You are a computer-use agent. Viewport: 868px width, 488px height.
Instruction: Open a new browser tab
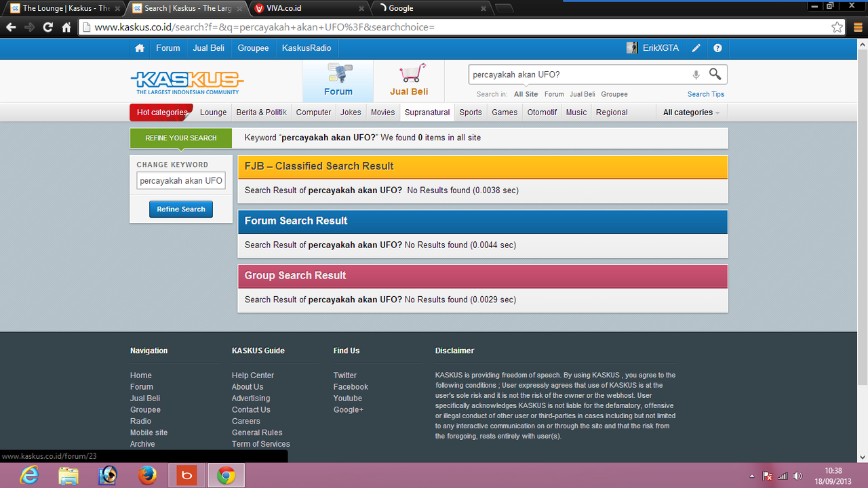point(504,9)
